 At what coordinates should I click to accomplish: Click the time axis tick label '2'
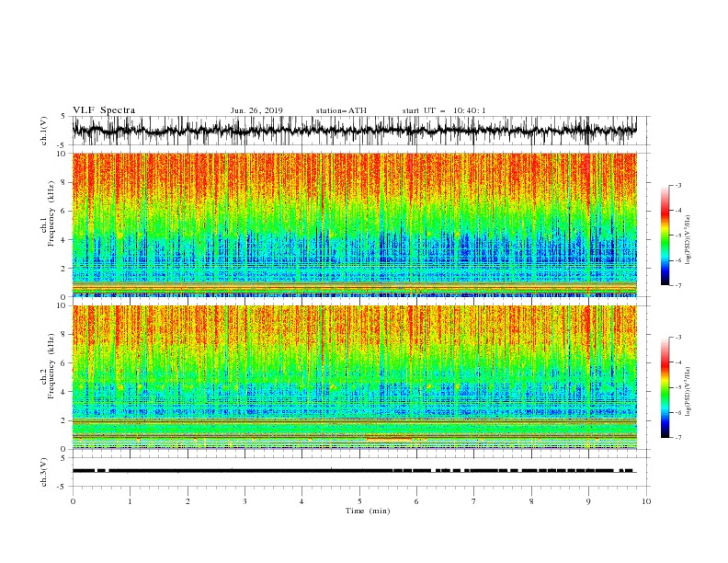[188, 501]
